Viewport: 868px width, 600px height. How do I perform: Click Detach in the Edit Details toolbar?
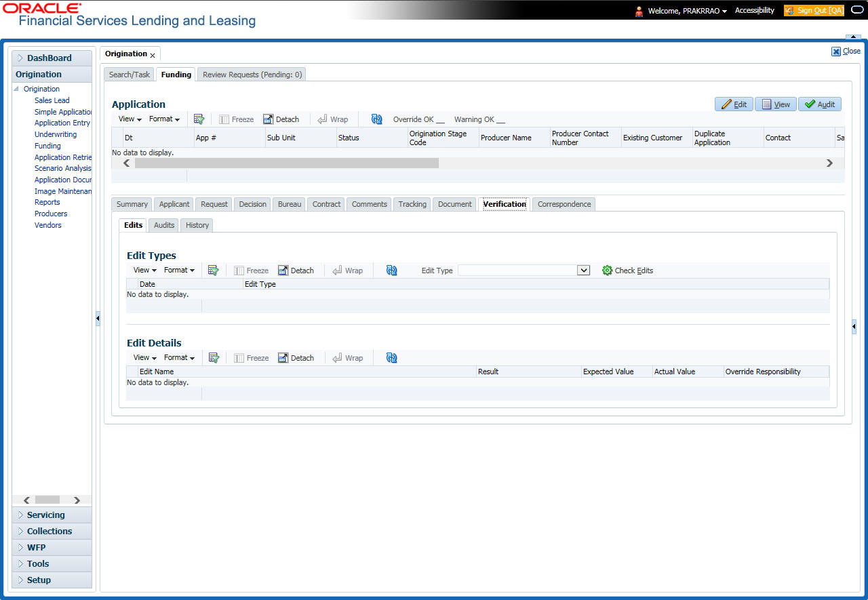pos(296,358)
